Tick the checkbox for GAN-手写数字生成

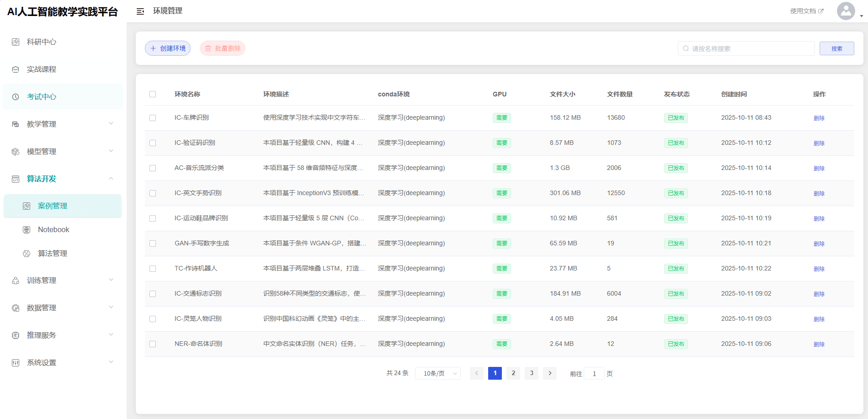tap(153, 244)
